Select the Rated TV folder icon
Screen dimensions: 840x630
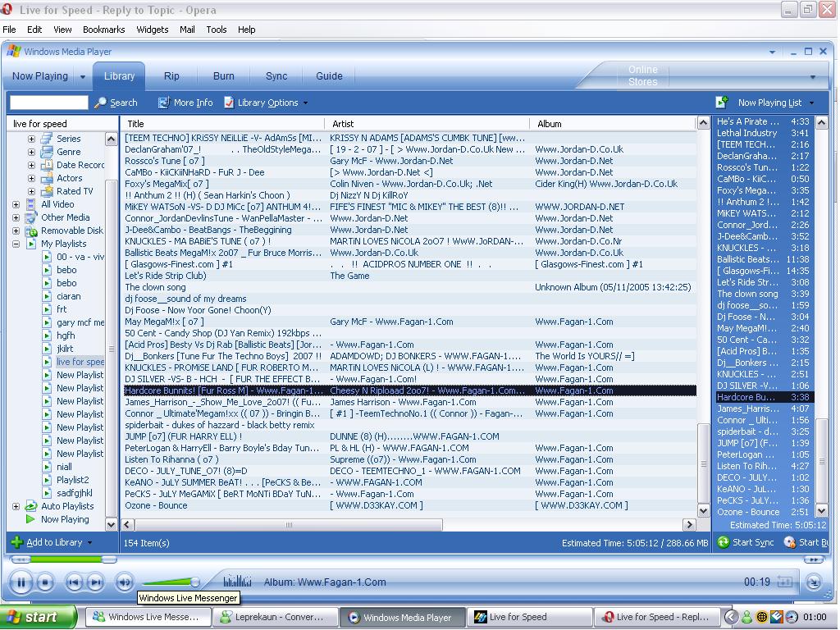[x=47, y=191]
